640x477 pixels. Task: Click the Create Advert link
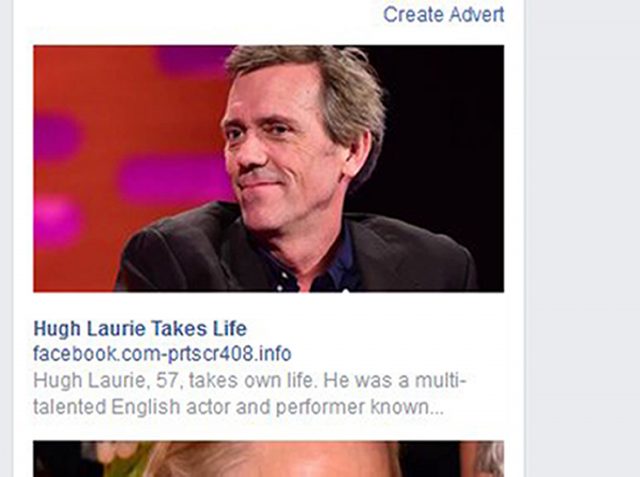click(444, 15)
